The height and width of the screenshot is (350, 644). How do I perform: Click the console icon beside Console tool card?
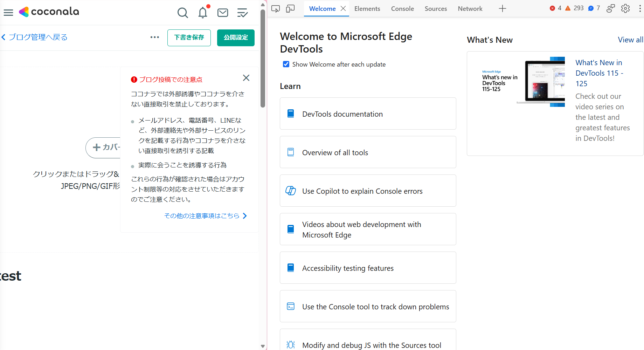click(x=291, y=306)
